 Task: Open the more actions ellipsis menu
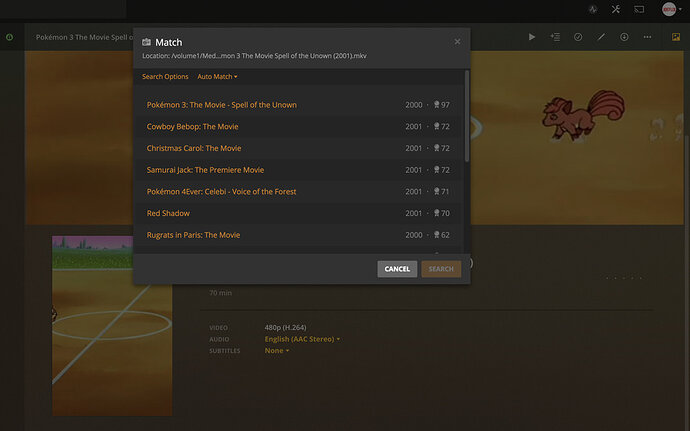pos(647,37)
